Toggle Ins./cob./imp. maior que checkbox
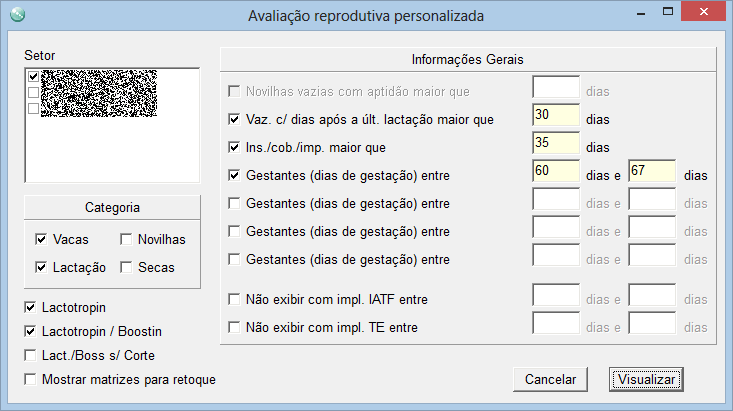 coord(234,147)
